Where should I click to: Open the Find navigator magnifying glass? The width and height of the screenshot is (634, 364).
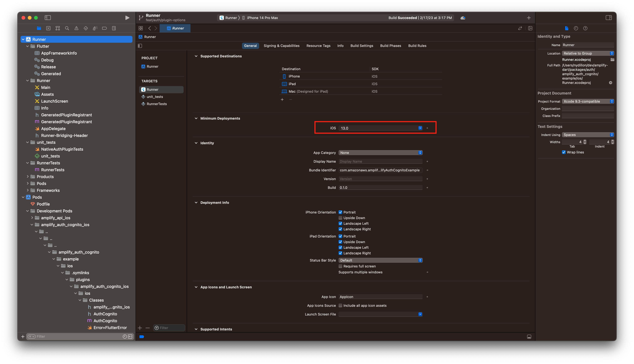coord(67,28)
